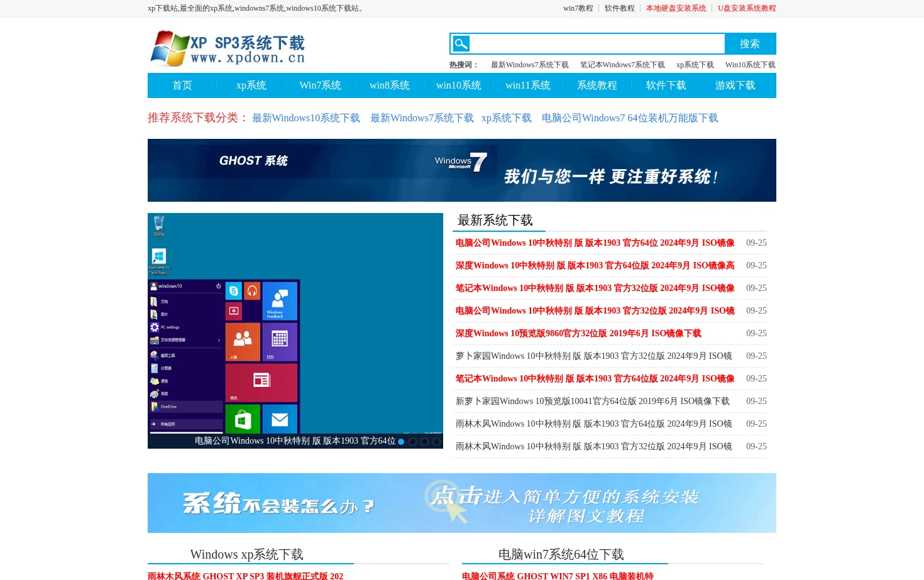Open 电脑公司Windows7 64位装机万能版下载 link
The image size is (924, 580).
[x=630, y=118]
